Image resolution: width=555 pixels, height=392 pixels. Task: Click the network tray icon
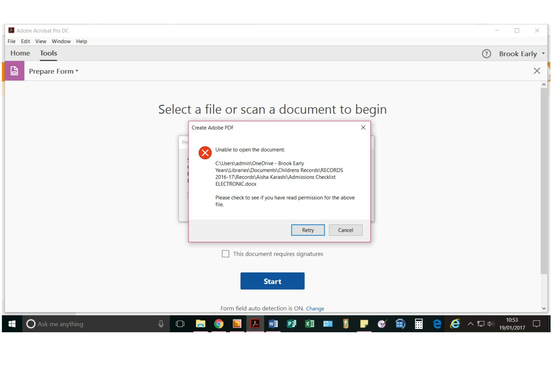pyautogui.click(x=481, y=324)
